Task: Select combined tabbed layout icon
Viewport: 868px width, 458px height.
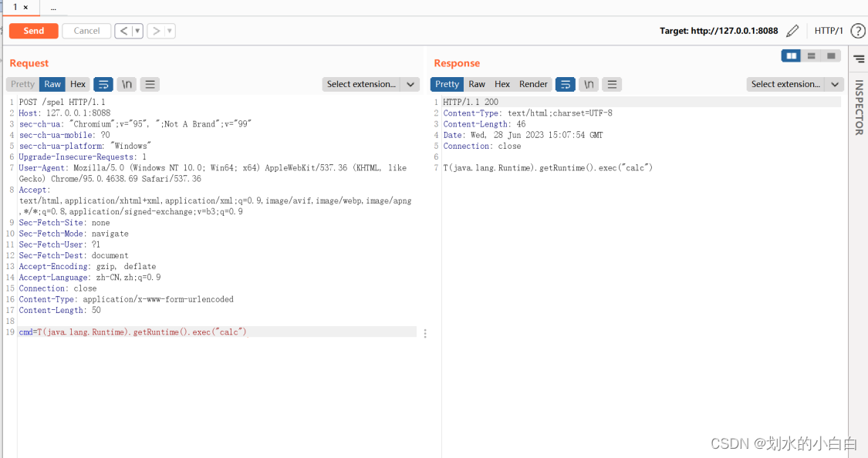Action: point(831,56)
